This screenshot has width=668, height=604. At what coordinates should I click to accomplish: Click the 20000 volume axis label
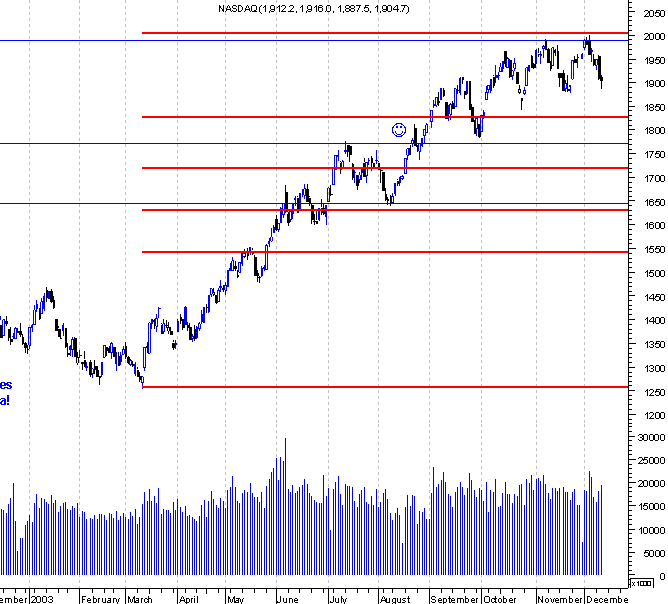click(652, 484)
